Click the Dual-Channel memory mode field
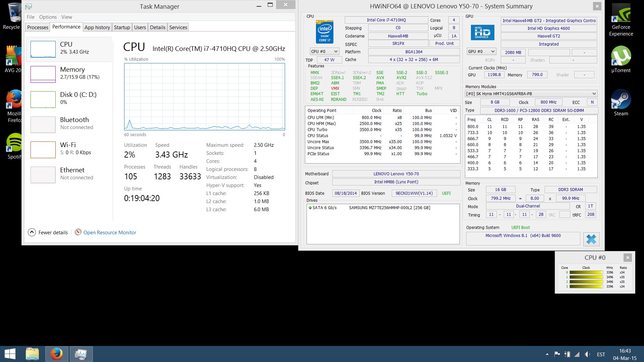The height and width of the screenshot is (362, 644). [x=528, y=206]
